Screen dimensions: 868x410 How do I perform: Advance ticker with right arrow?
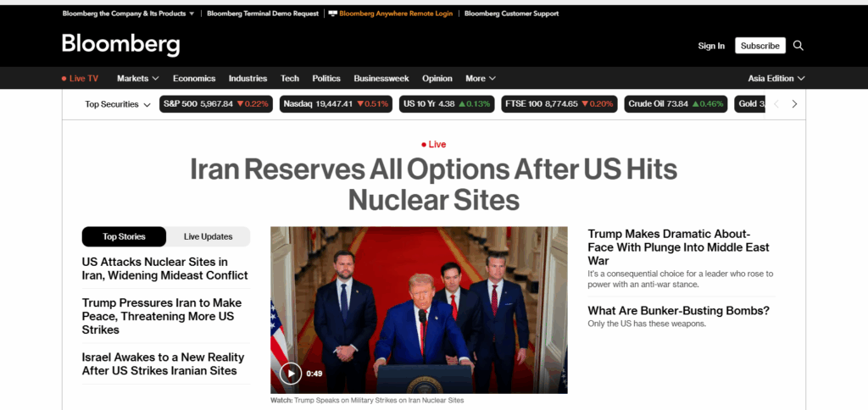point(794,104)
